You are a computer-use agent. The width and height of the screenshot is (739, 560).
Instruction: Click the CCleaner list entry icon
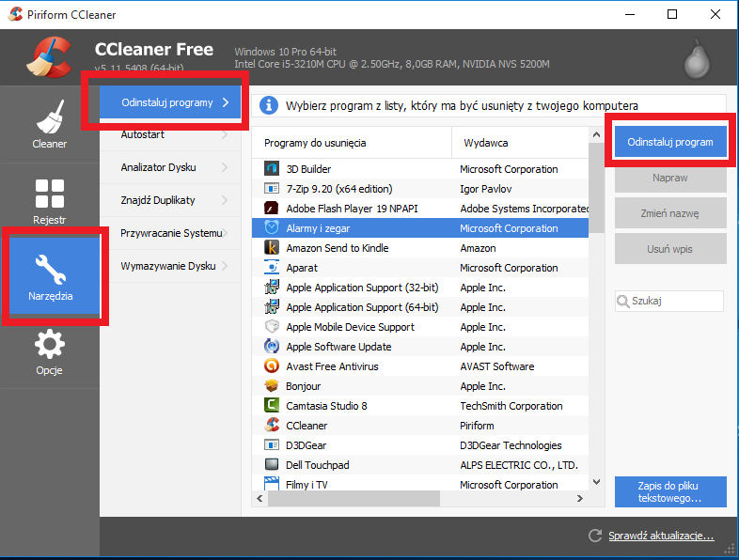pos(272,426)
